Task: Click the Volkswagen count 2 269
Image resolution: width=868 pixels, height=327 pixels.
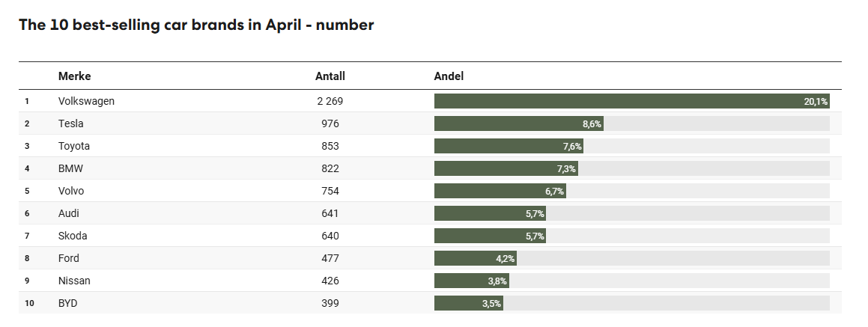Action: (x=330, y=101)
